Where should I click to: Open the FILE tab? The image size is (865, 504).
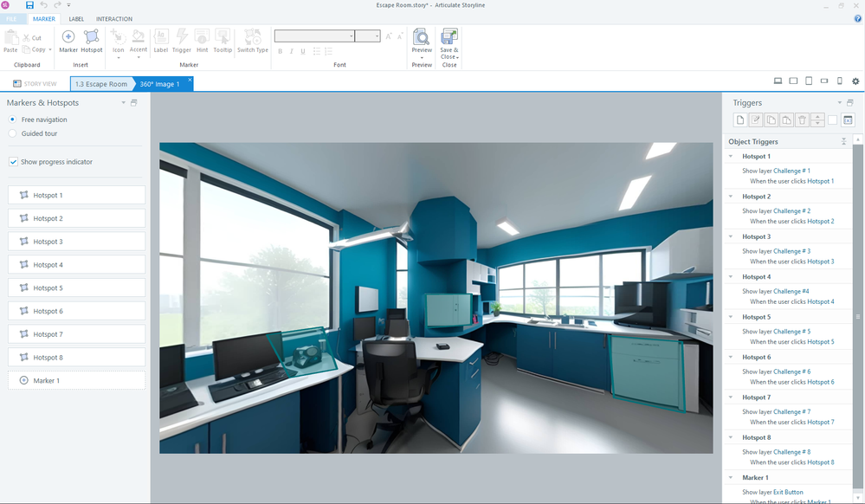tap(11, 19)
